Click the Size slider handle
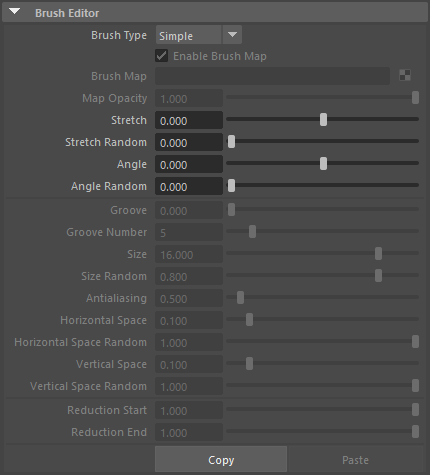430x475 pixels. [378, 253]
